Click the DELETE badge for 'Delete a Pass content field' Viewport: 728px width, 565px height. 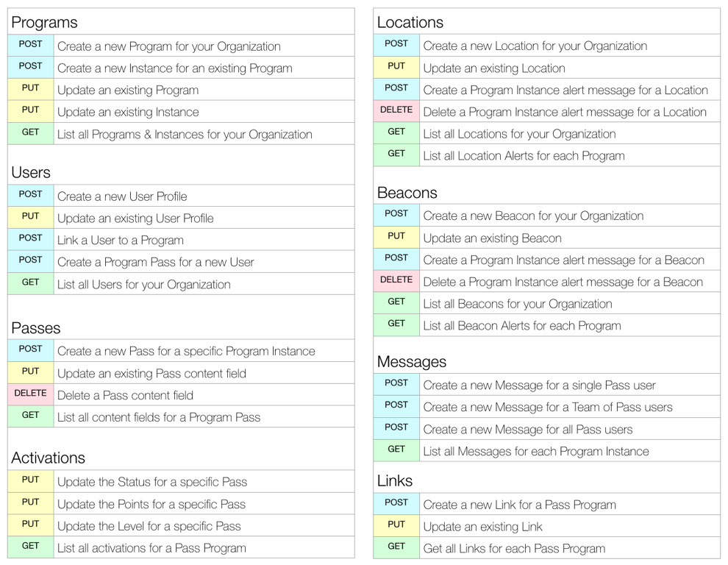coord(31,394)
